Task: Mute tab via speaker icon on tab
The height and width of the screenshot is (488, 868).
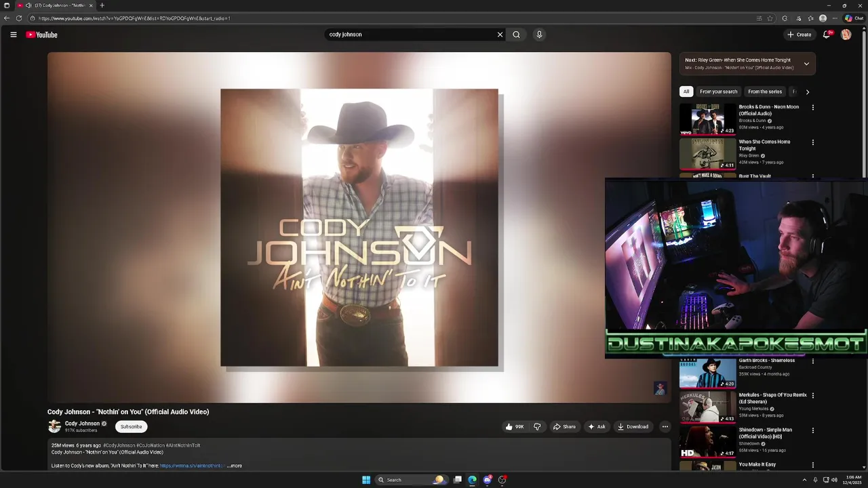Action: 28,5
